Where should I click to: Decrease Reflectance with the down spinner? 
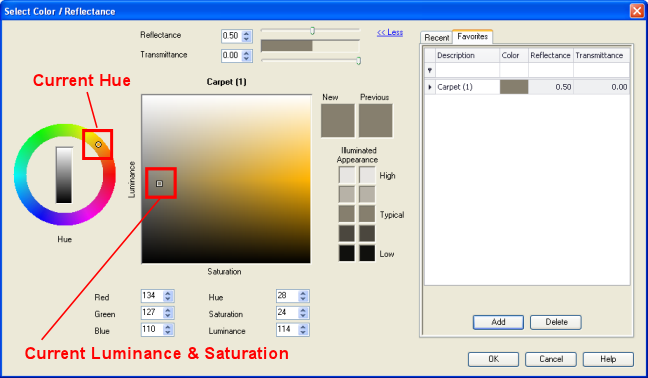(246, 39)
